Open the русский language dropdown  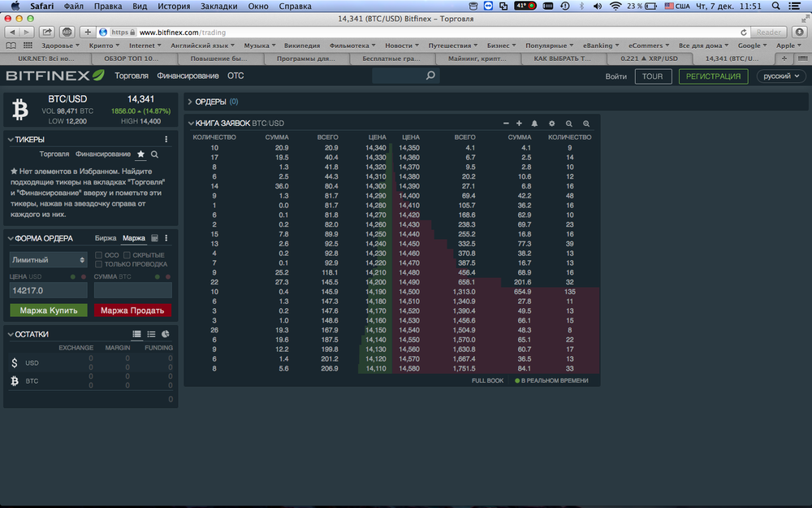click(781, 76)
